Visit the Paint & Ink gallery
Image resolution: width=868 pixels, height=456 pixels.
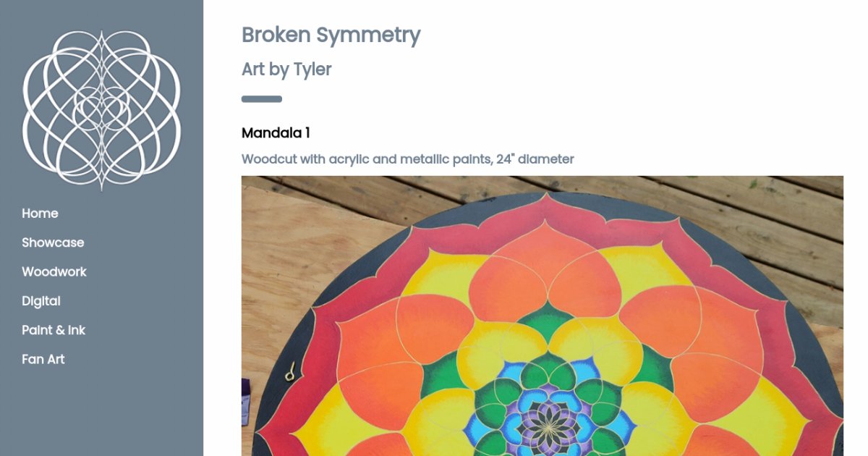[x=54, y=330]
